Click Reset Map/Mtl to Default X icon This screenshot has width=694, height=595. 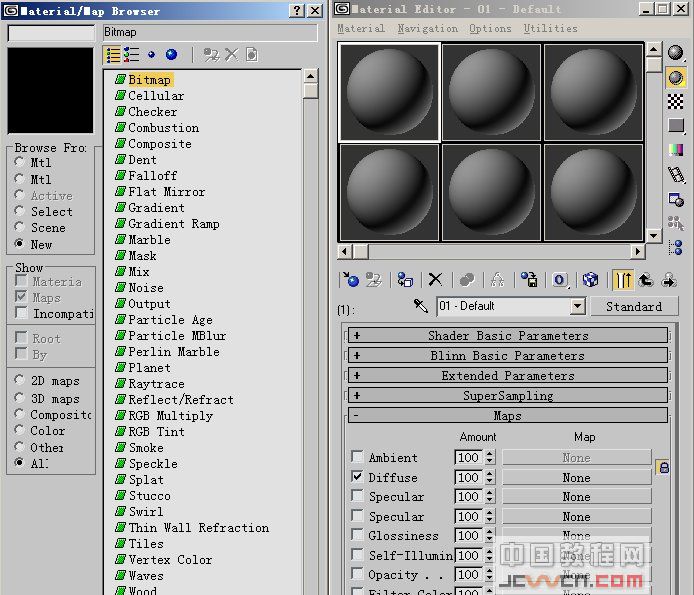point(435,279)
